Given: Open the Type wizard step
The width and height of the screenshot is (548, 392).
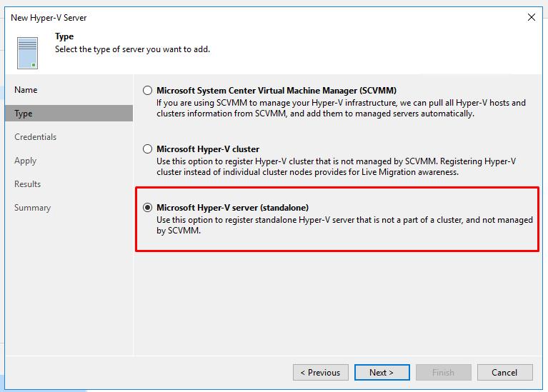Looking at the screenshot, I should point(69,114).
